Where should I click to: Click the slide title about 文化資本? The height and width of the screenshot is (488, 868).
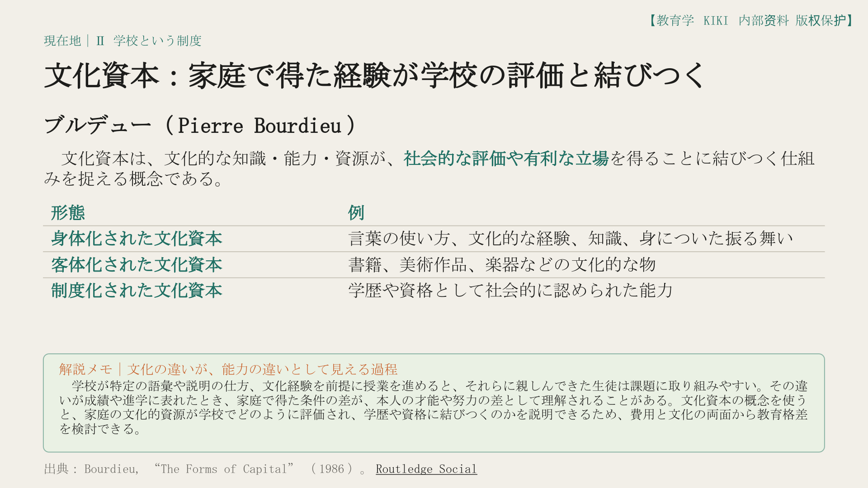(374, 75)
